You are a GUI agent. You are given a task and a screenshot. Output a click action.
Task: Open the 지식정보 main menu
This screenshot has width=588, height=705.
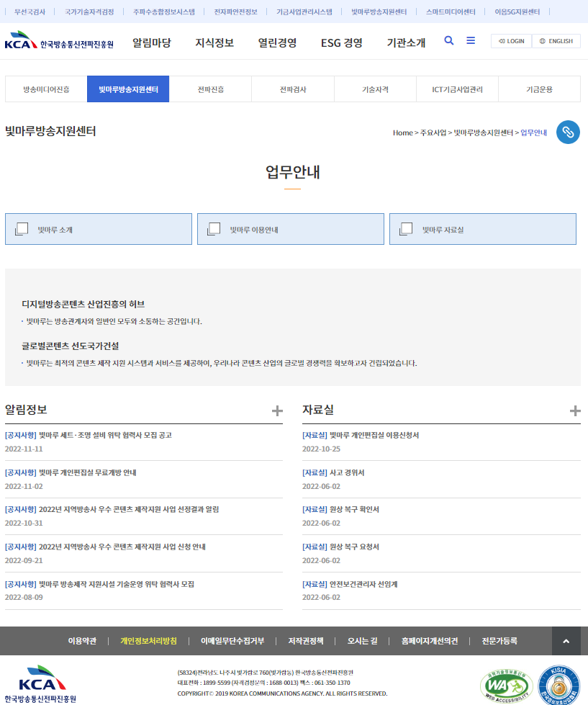coord(214,42)
